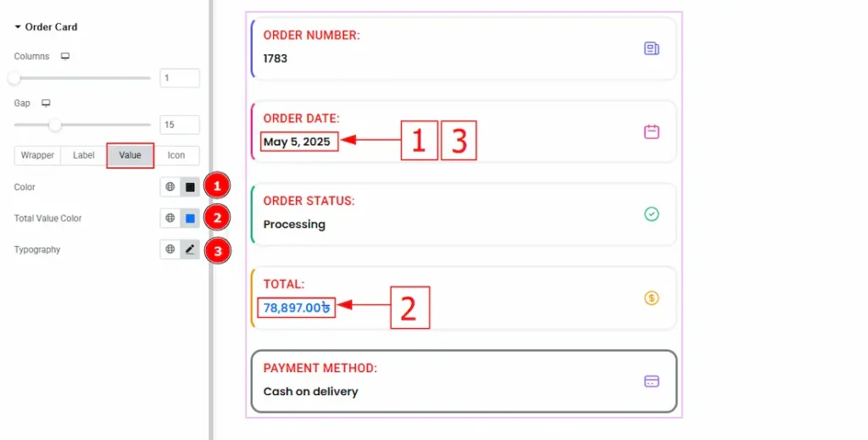
Task: Click the Order Number card document icon
Action: click(651, 48)
